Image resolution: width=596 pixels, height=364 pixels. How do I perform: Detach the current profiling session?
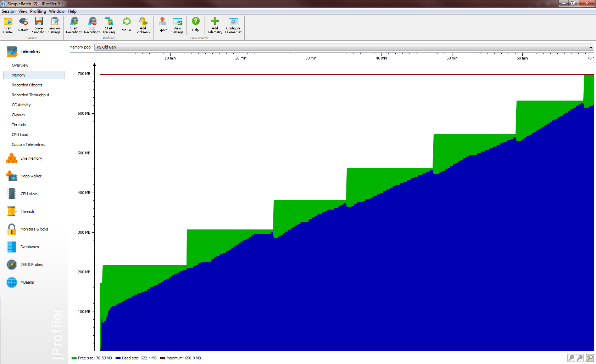23,25
